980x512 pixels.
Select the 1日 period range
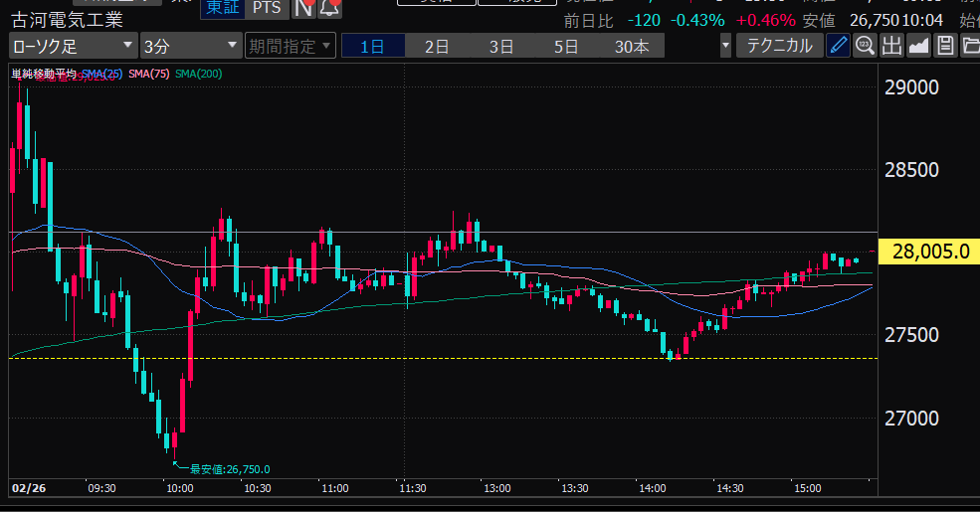tap(372, 46)
